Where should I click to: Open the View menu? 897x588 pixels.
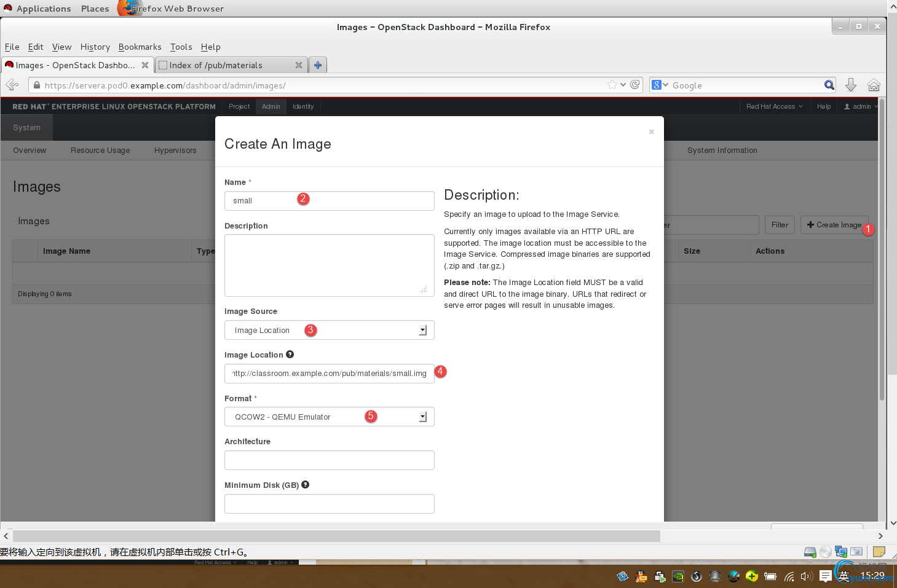tap(61, 47)
